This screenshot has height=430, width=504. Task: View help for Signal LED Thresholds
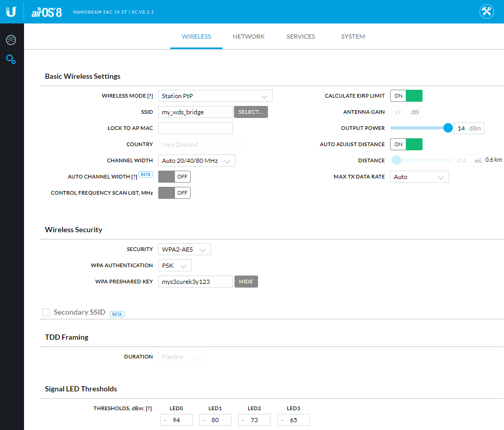tap(150, 408)
